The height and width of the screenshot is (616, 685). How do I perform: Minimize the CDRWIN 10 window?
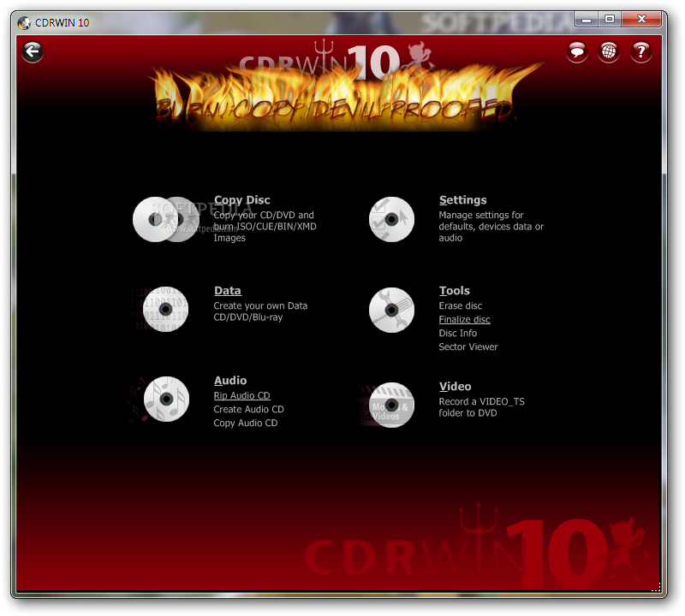[x=586, y=19]
